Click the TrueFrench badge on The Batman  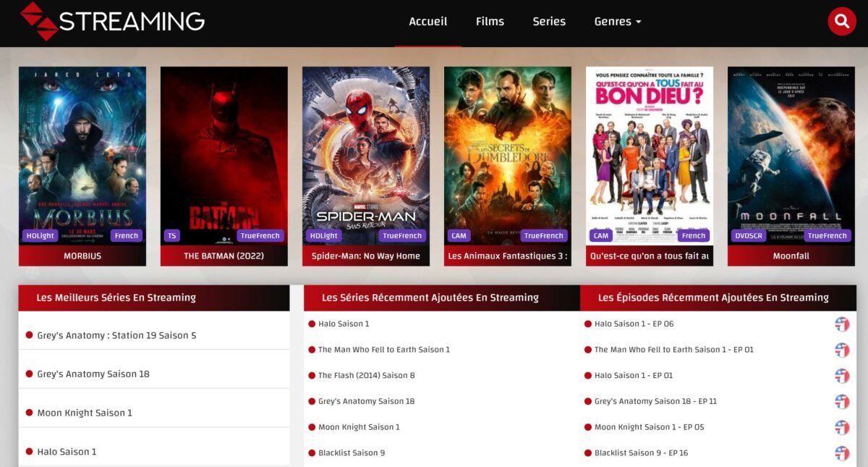260,235
